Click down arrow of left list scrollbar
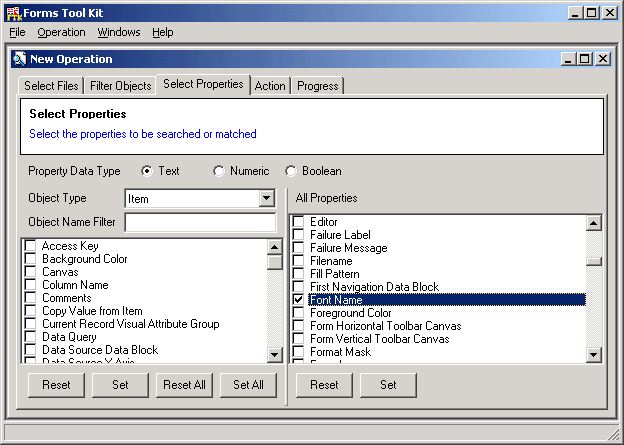This screenshot has width=624, height=445. 275,354
